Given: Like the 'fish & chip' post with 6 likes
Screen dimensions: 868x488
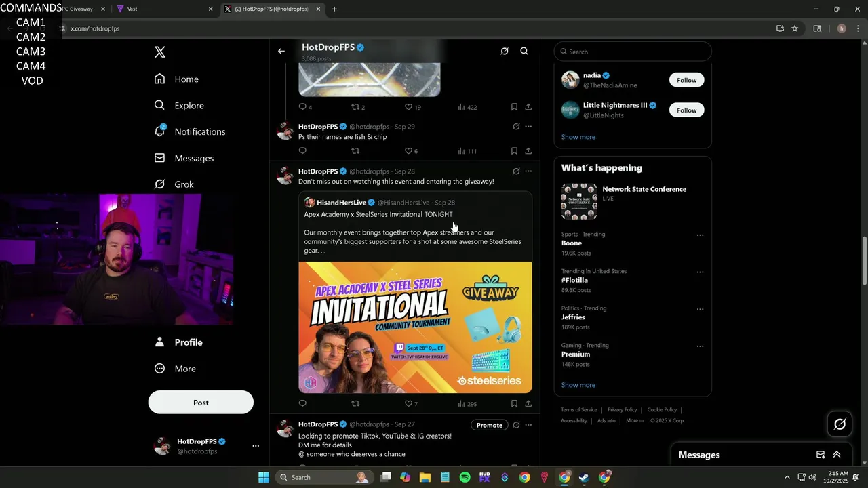Looking at the screenshot, I should (x=409, y=151).
